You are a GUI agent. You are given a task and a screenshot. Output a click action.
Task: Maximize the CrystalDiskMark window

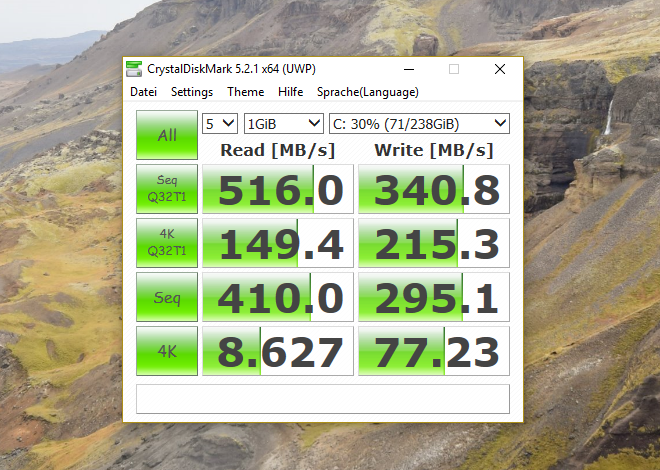click(453, 69)
